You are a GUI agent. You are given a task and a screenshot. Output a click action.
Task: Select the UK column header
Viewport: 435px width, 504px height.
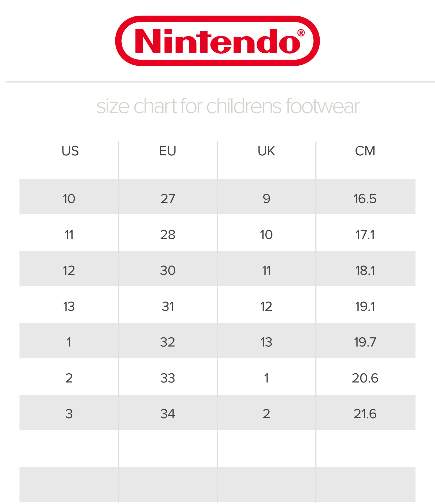click(266, 151)
